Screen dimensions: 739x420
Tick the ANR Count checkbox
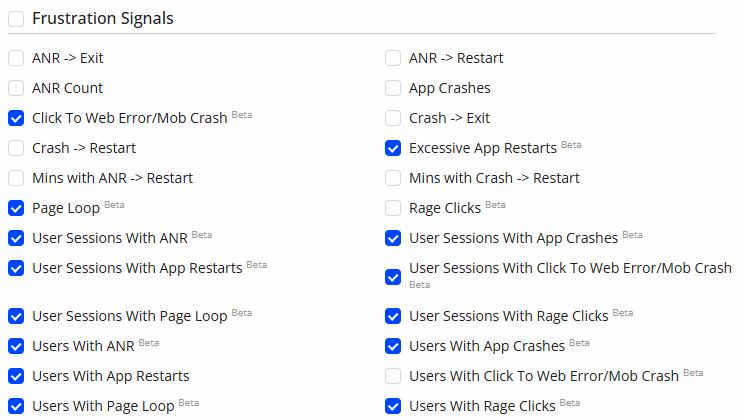click(16, 88)
